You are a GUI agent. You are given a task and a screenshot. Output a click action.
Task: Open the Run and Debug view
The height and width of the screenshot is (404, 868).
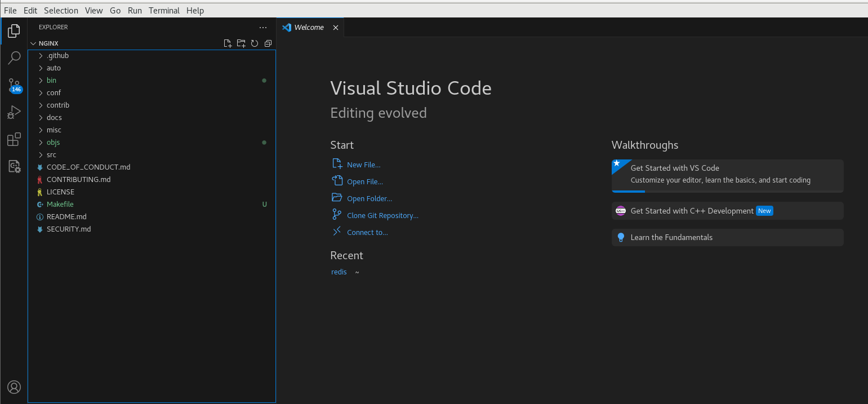[14, 112]
